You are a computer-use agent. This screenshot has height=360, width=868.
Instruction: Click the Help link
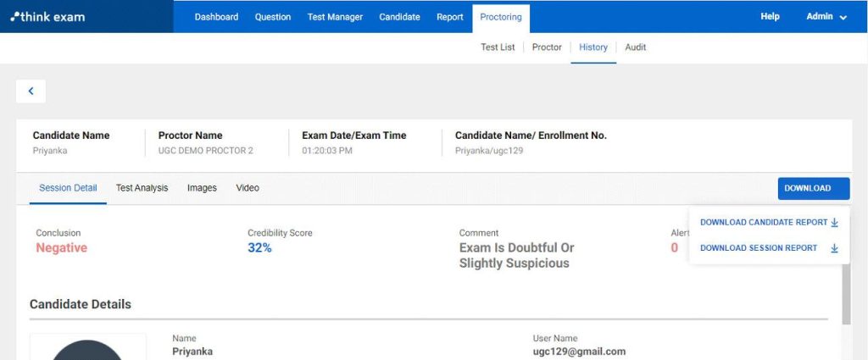click(770, 17)
